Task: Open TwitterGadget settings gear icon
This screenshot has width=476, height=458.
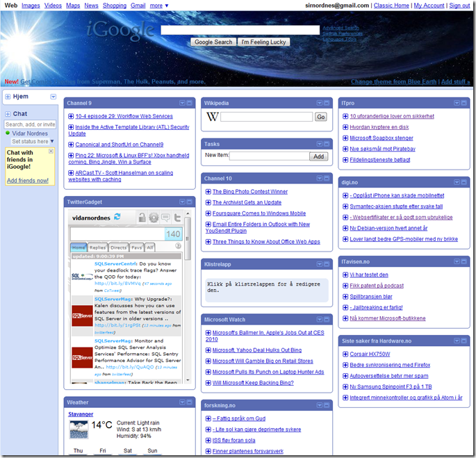Action: click(x=154, y=218)
